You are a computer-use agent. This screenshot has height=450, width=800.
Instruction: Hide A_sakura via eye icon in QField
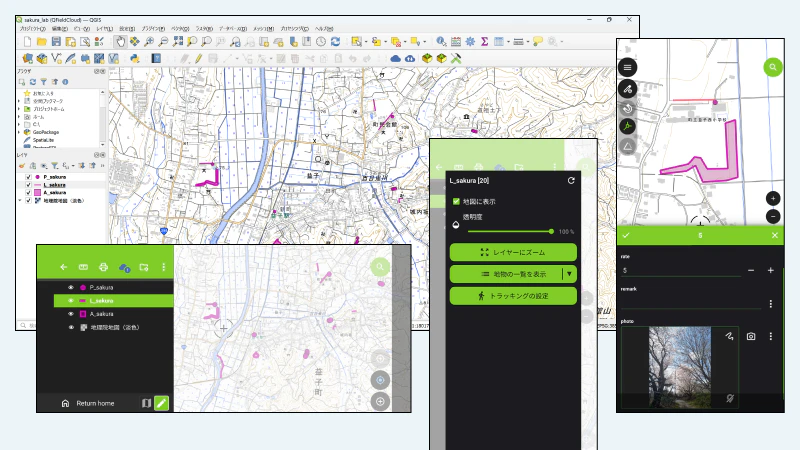(x=71, y=314)
